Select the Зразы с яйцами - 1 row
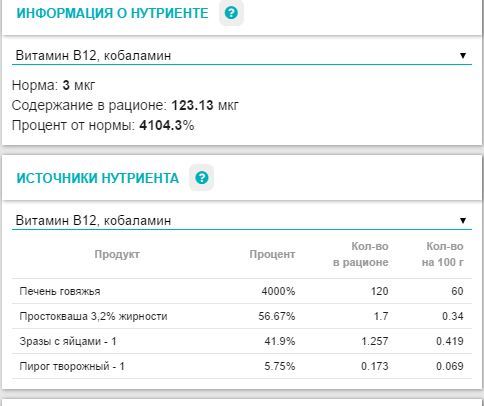This screenshot has width=484, height=406. 242,341
